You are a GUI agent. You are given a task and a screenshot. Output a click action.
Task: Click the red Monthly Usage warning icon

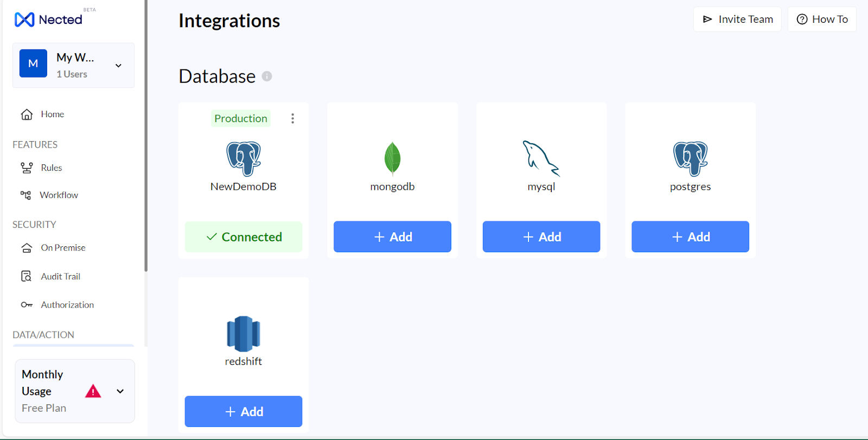tap(93, 391)
